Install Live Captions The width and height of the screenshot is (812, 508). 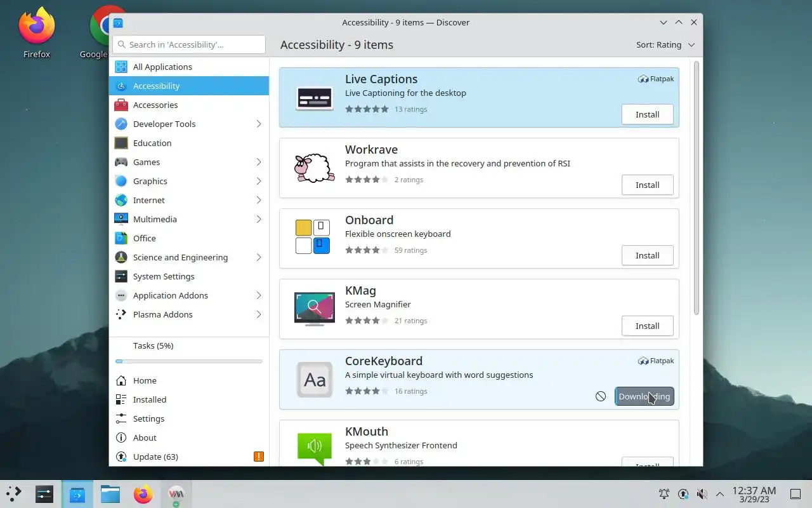point(647,114)
